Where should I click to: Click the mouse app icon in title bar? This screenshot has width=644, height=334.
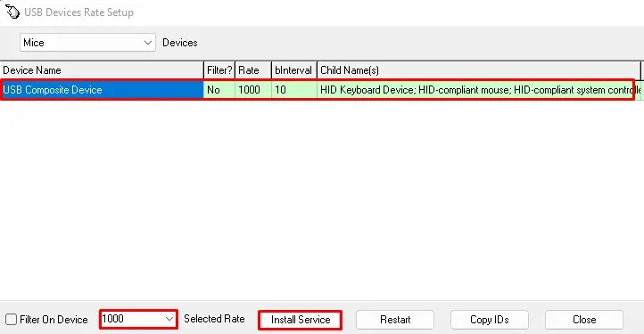pyautogui.click(x=12, y=12)
